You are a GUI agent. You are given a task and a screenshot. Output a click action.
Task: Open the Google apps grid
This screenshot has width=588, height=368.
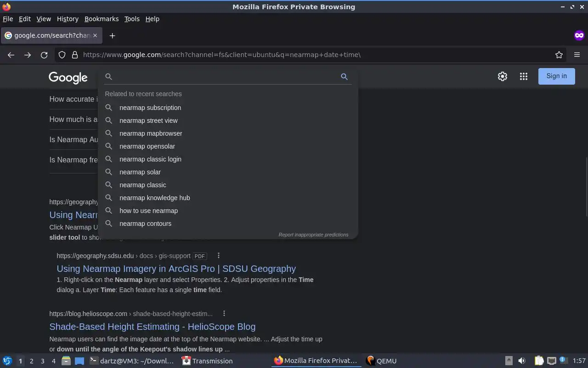524,76
